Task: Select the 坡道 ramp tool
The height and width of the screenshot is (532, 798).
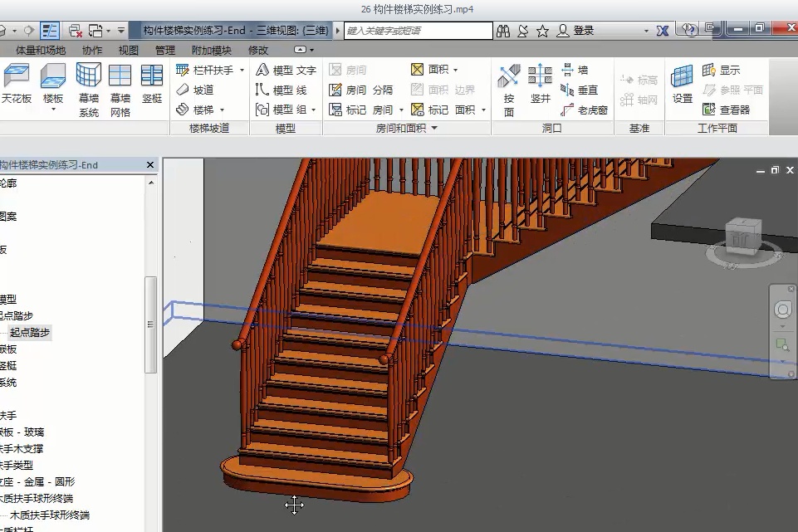Action: [195, 90]
